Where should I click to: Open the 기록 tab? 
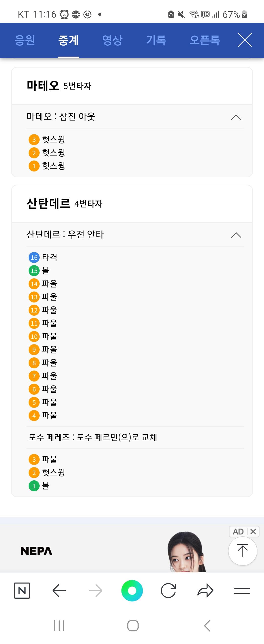(156, 40)
